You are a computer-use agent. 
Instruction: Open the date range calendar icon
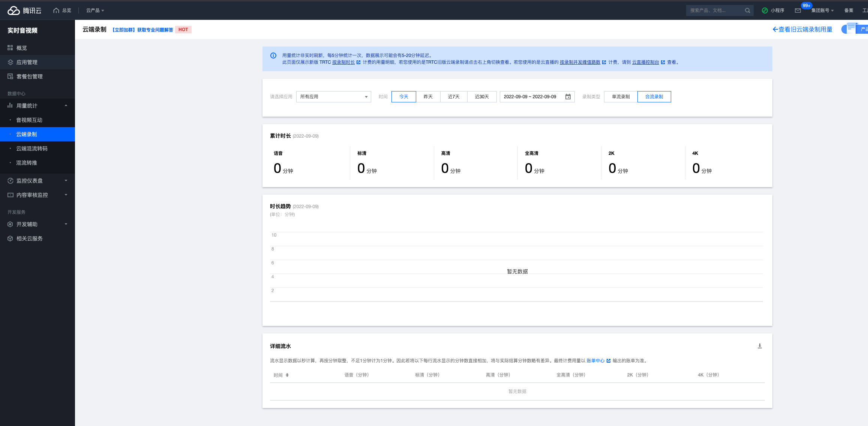[568, 97]
